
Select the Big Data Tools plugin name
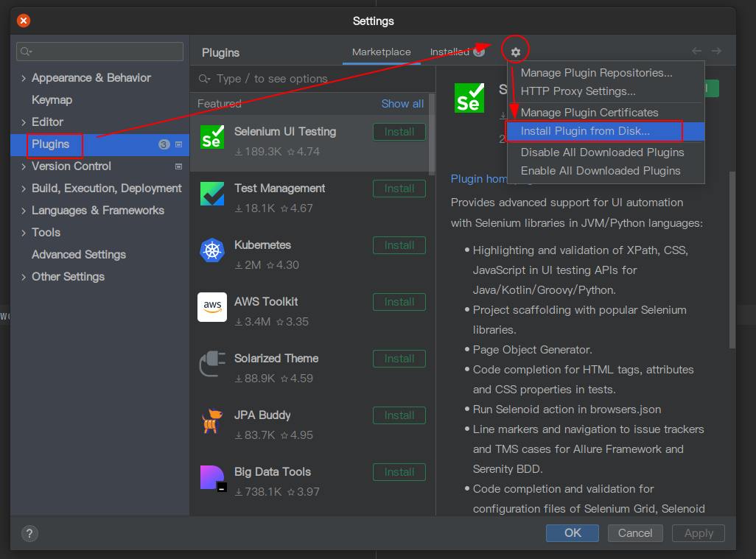point(273,472)
